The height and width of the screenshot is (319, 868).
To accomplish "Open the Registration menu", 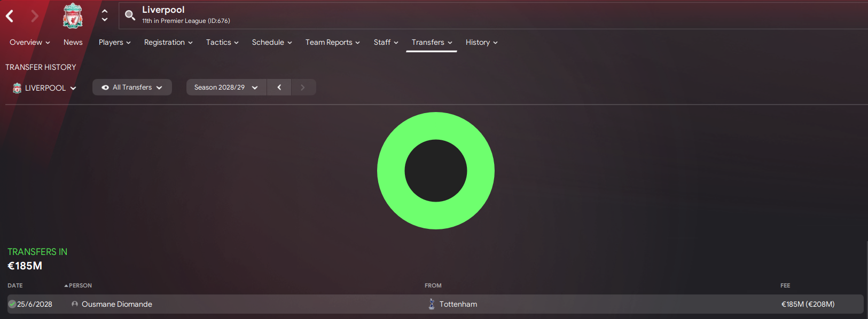I will coord(168,42).
